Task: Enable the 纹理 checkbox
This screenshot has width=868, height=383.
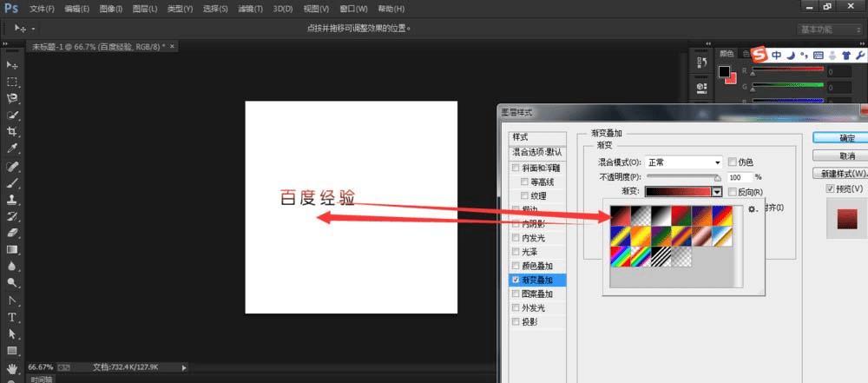Action: pos(525,195)
